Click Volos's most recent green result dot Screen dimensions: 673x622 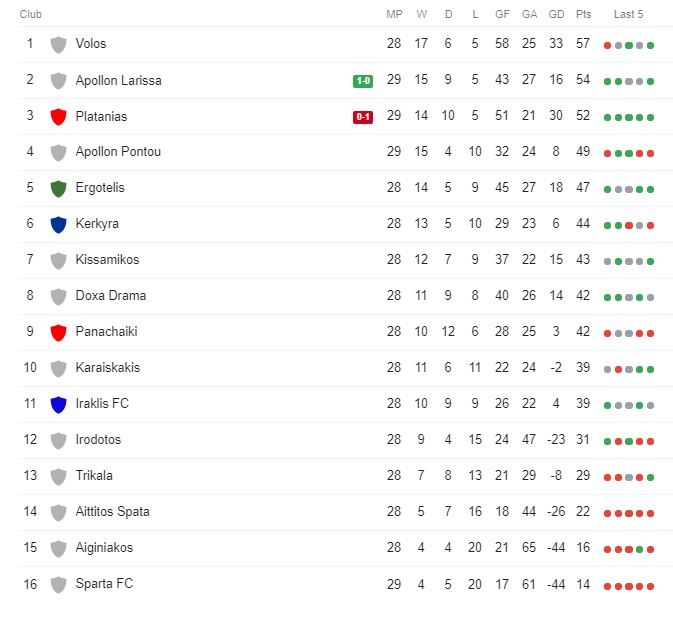coord(650,46)
